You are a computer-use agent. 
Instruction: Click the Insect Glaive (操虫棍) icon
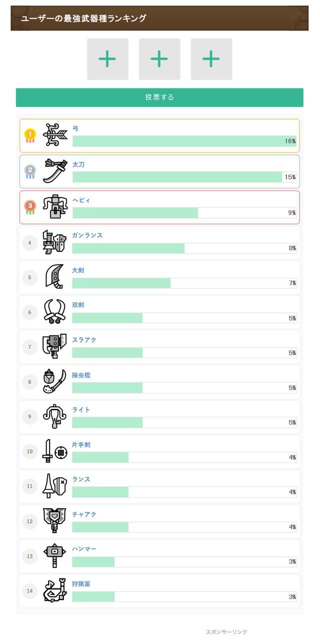click(54, 382)
